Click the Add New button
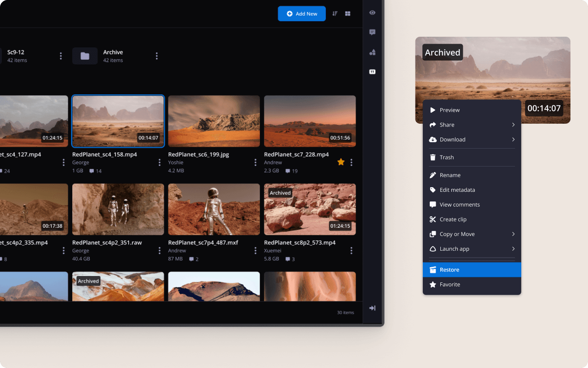 pyautogui.click(x=301, y=14)
